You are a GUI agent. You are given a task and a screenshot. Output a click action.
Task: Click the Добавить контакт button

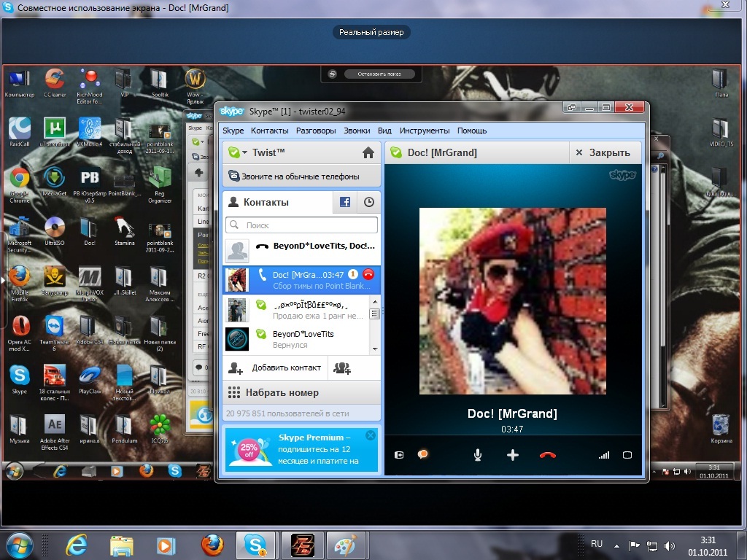coord(276,367)
